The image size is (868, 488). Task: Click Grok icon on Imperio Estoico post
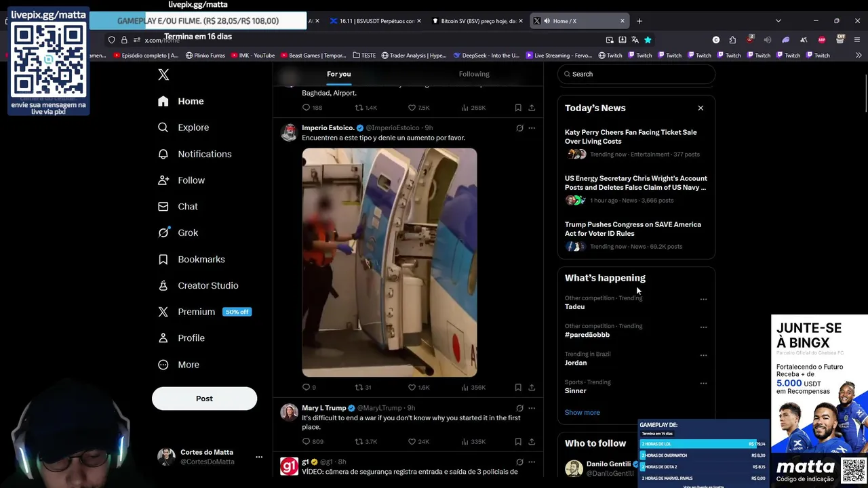[x=519, y=127]
